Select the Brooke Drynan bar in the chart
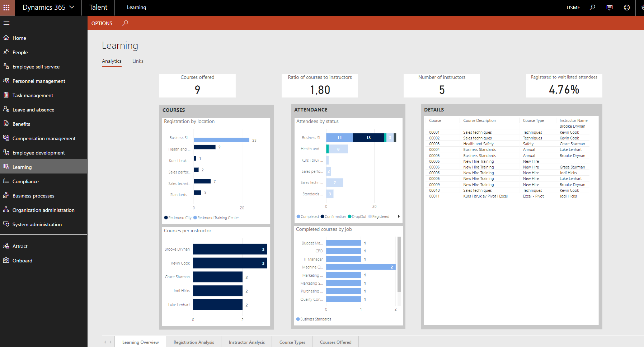644x347 pixels. [x=230, y=249]
